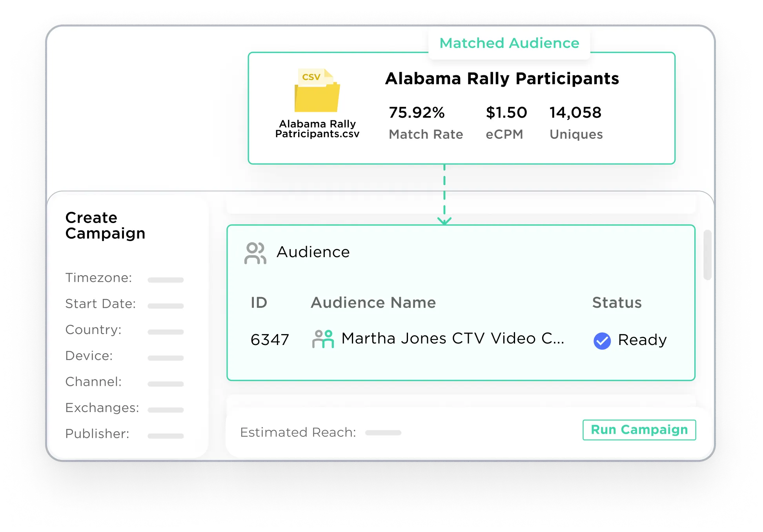The height and width of the screenshot is (532, 763).
Task: Click the green audience icon beside Martha Jones
Action: coord(323,339)
